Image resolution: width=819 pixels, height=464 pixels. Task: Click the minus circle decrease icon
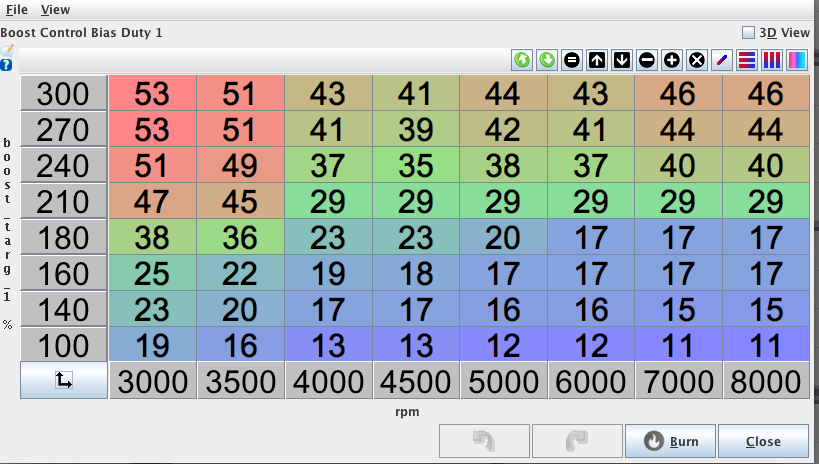click(646, 60)
